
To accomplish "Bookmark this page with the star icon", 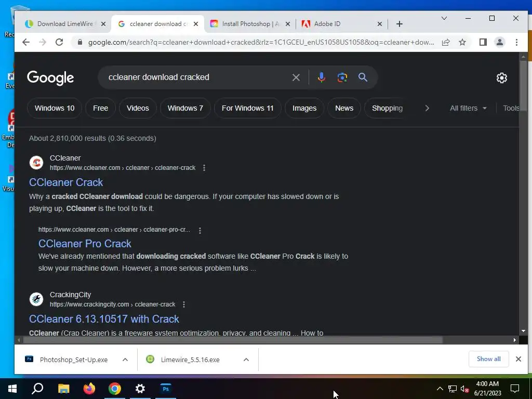I will coord(462,42).
